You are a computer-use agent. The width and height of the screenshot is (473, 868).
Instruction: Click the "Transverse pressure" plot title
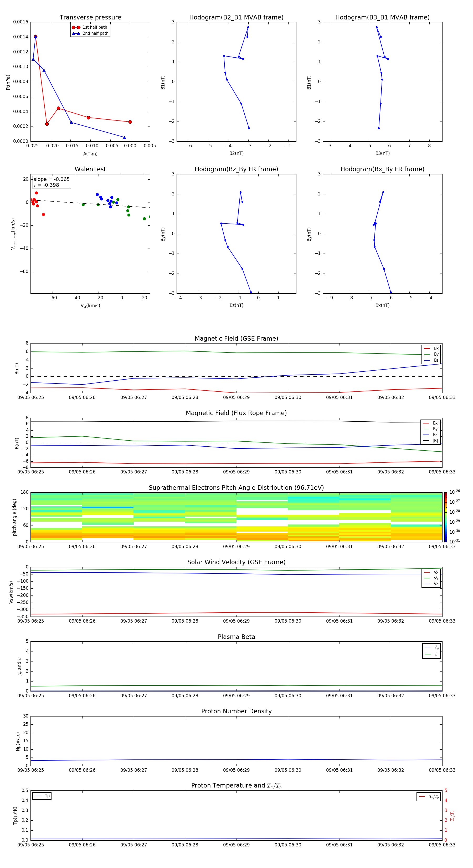pyautogui.click(x=90, y=18)
